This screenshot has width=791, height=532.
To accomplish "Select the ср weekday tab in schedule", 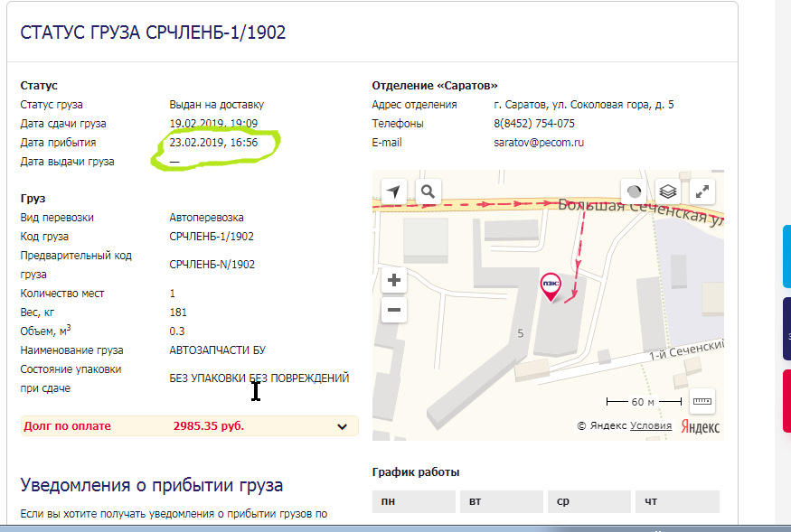I will click(x=589, y=500).
